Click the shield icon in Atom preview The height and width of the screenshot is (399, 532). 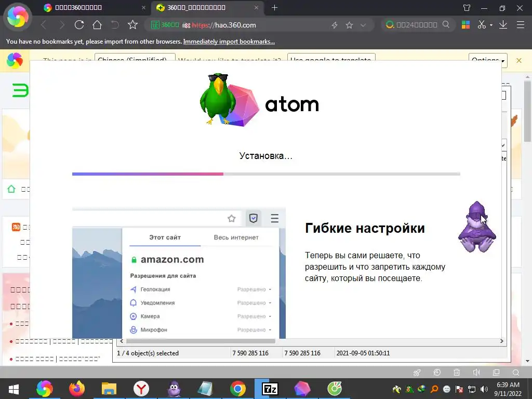(253, 218)
